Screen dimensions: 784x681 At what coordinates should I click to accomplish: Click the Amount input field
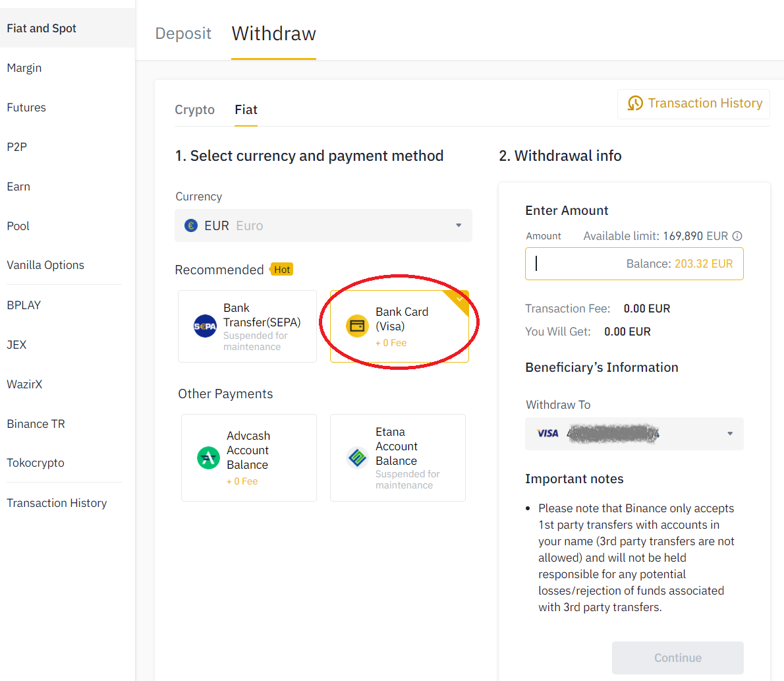634,264
